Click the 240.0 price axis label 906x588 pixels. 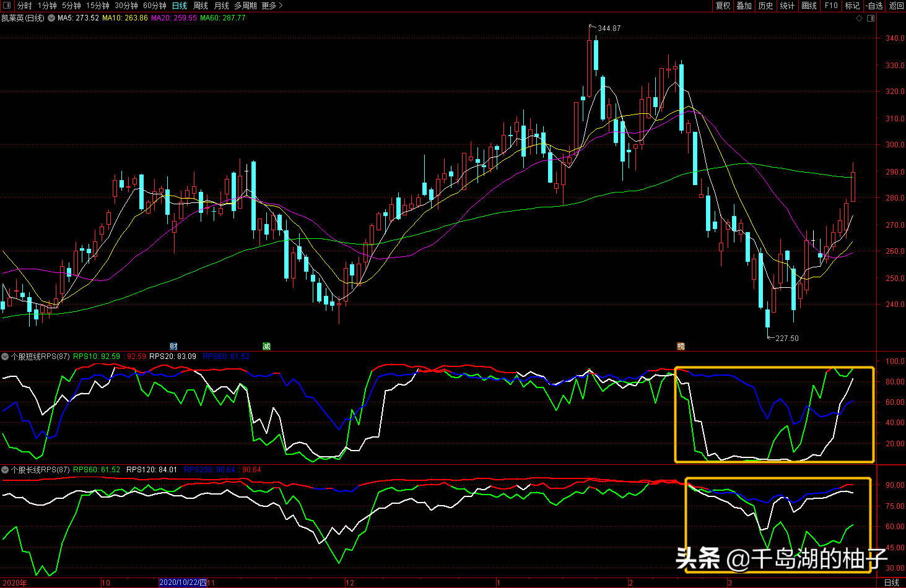coord(895,305)
